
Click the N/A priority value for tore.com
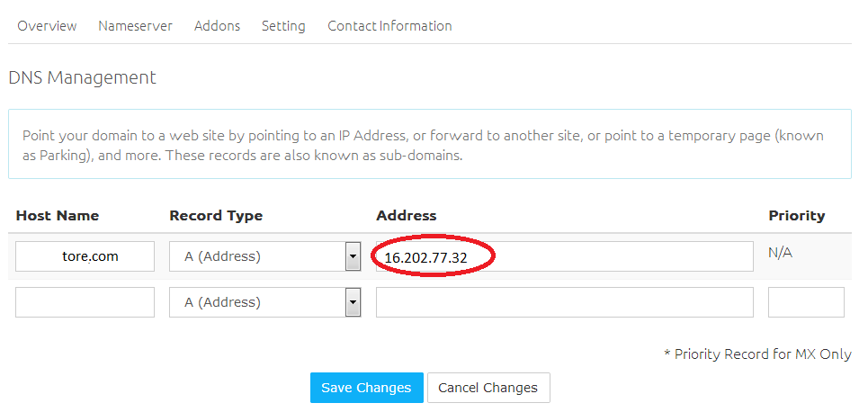tap(780, 253)
